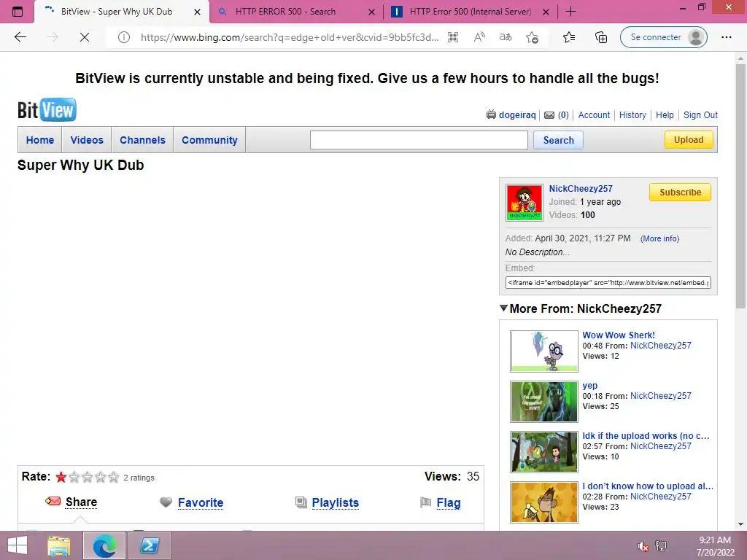
Task: Open the Share tab
Action: coord(81,502)
